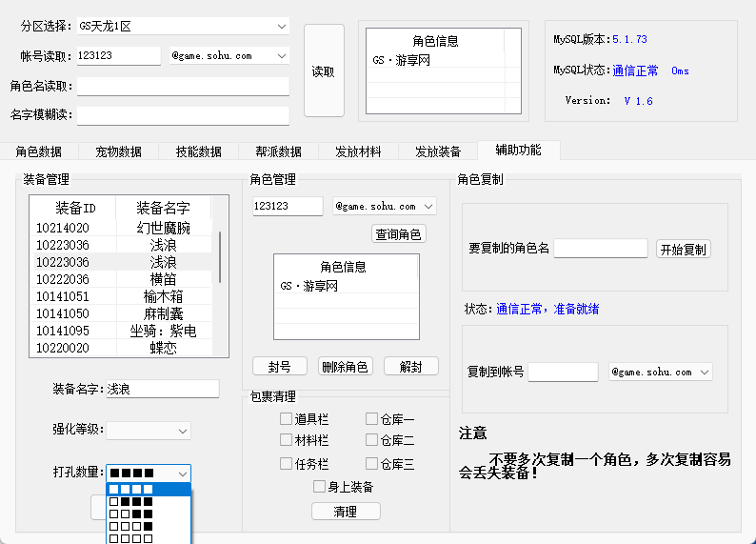This screenshot has height=544, width=756.
Task: Select the socket option with one filled square
Action: click(131, 526)
